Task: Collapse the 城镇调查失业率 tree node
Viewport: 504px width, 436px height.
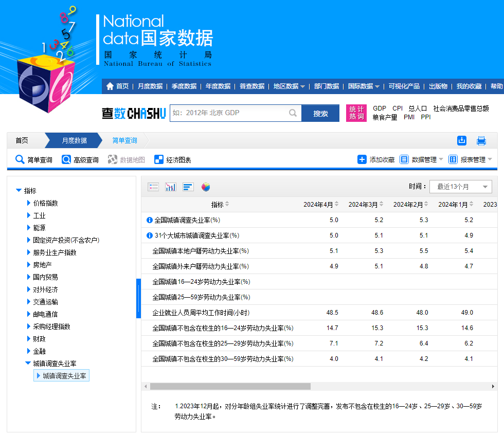Action: [28, 363]
